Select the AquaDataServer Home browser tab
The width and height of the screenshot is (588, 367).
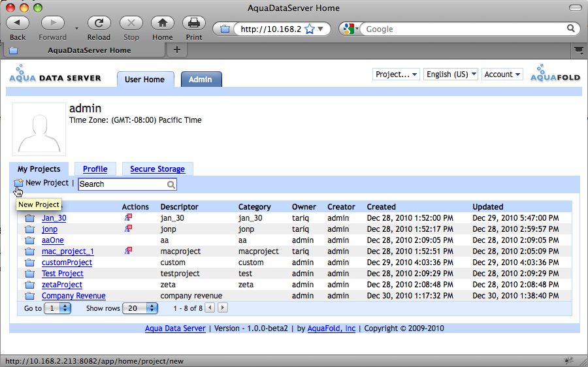click(x=83, y=50)
